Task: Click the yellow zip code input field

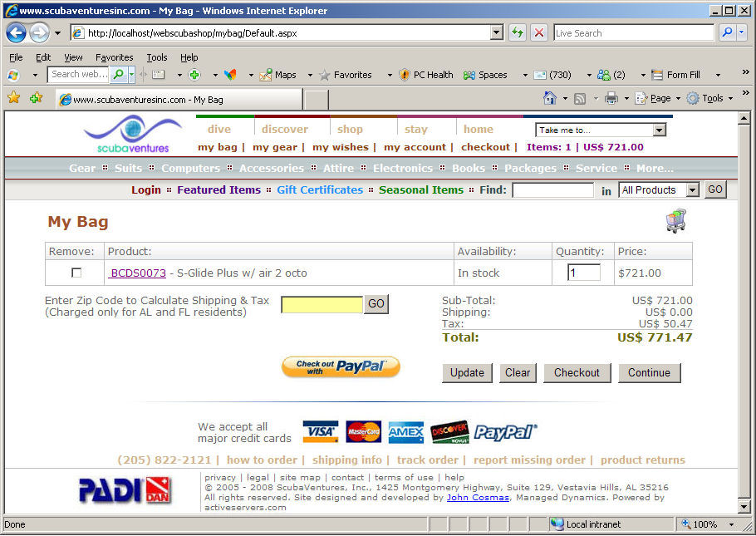Action: (x=322, y=304)
